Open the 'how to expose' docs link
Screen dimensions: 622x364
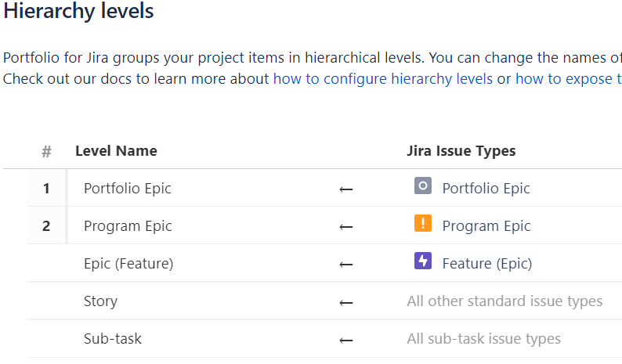coord(569,79)
